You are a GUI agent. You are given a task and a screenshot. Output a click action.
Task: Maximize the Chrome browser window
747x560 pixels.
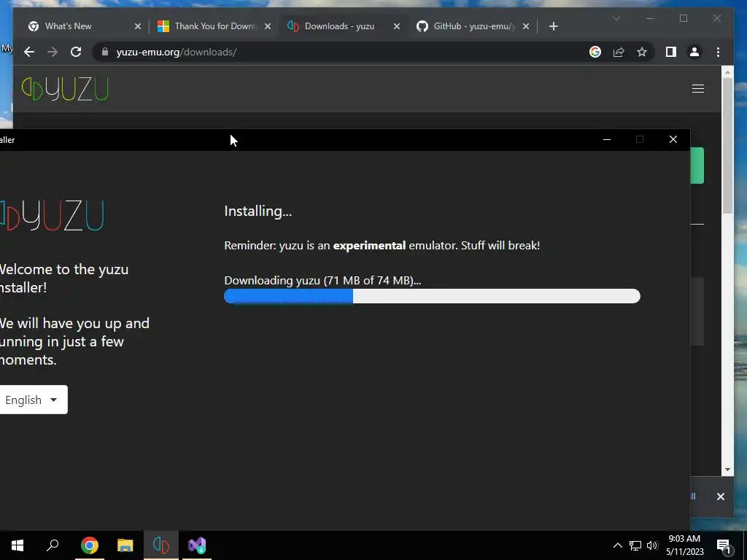tap(684, 18)
